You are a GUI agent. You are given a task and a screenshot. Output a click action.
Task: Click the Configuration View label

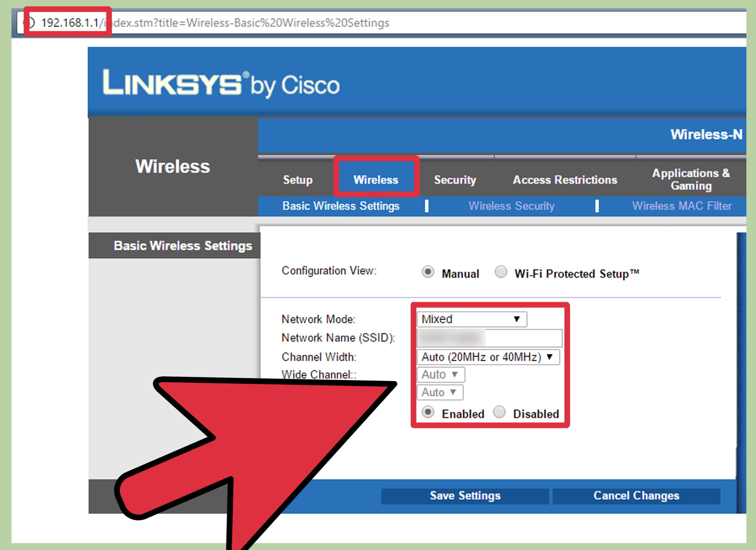tap(329, 270)
